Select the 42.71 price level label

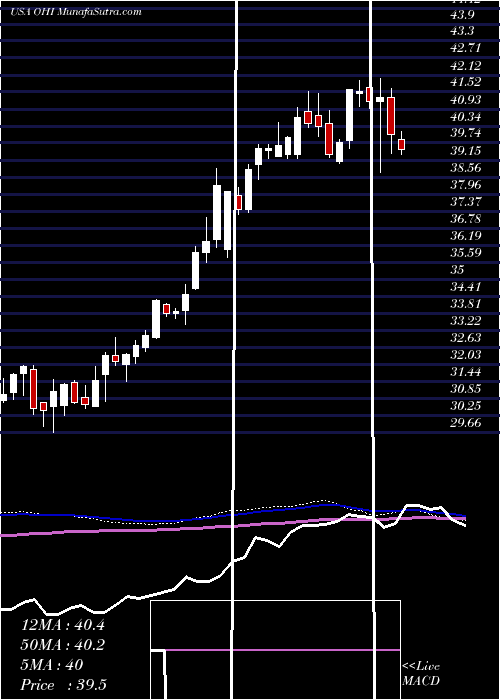[x=467, y=48]
